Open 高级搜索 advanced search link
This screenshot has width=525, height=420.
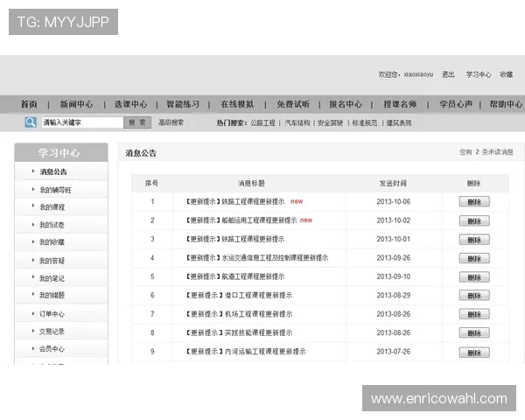click(171, 122)
